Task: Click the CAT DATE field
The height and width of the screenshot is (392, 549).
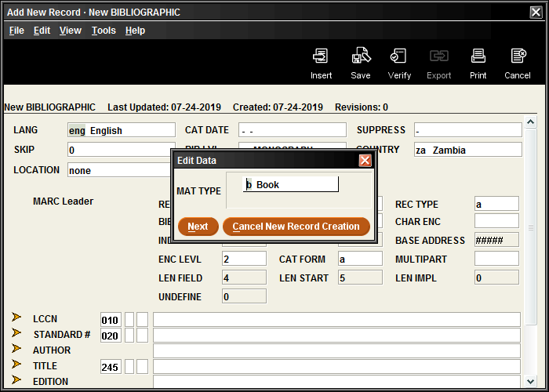Action: (x=293, y=130)
